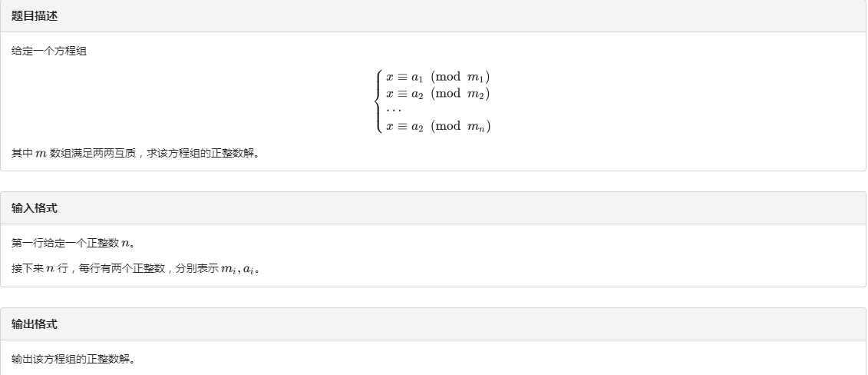
Task: Click the text 给定一个方程组
Action: (x=49, y=51)
